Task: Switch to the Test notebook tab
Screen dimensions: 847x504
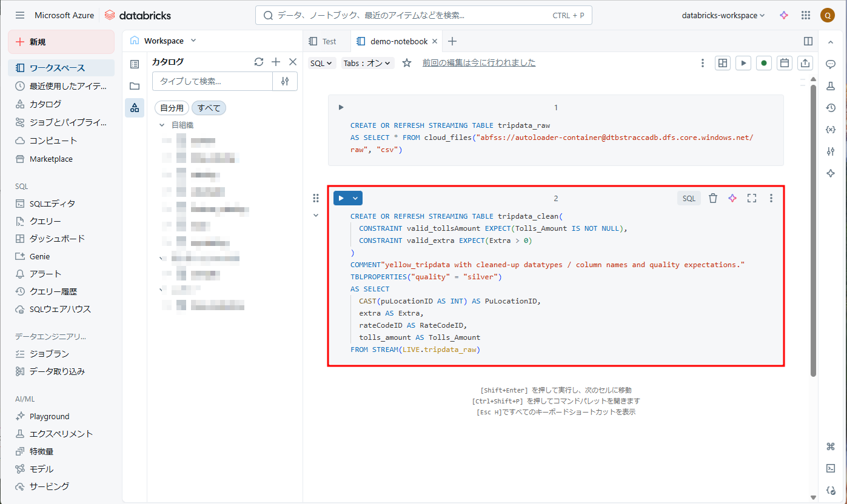Action: 323,41
